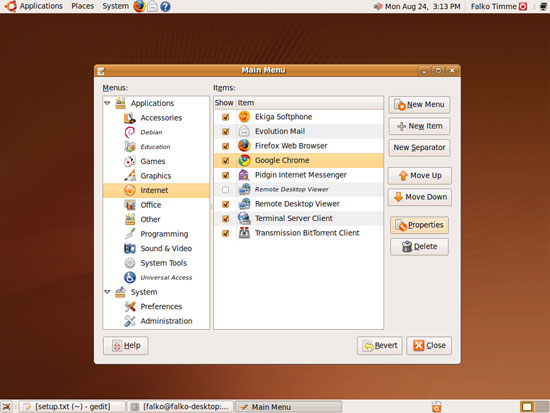550x413 pixels.
Task: Click the Ekiga Softphone icon
Action: pos(244,117)
